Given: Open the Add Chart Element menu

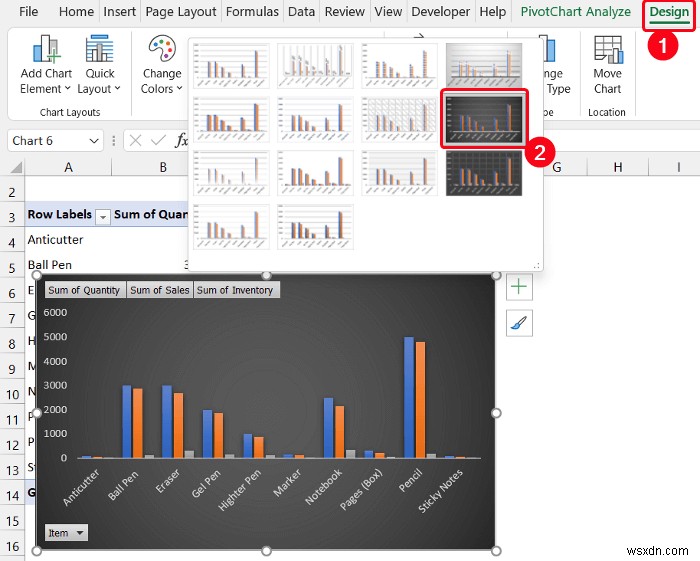Looking at the screenshot, I should pyautogui.click(x=46, y=64).
